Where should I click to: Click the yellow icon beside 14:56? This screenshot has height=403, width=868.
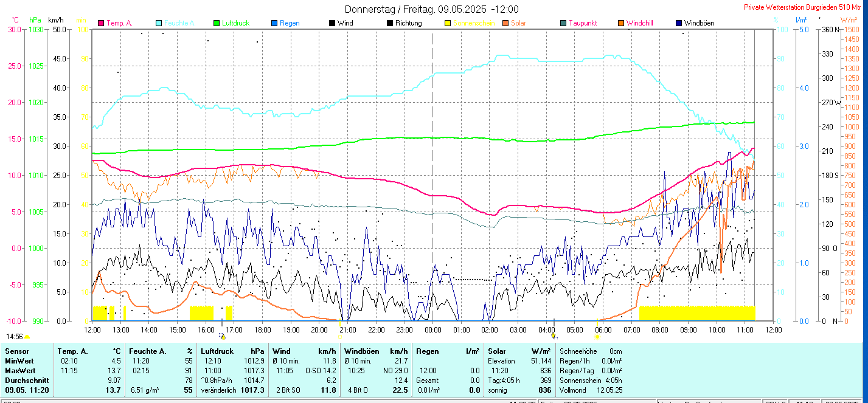coord(27,336)
